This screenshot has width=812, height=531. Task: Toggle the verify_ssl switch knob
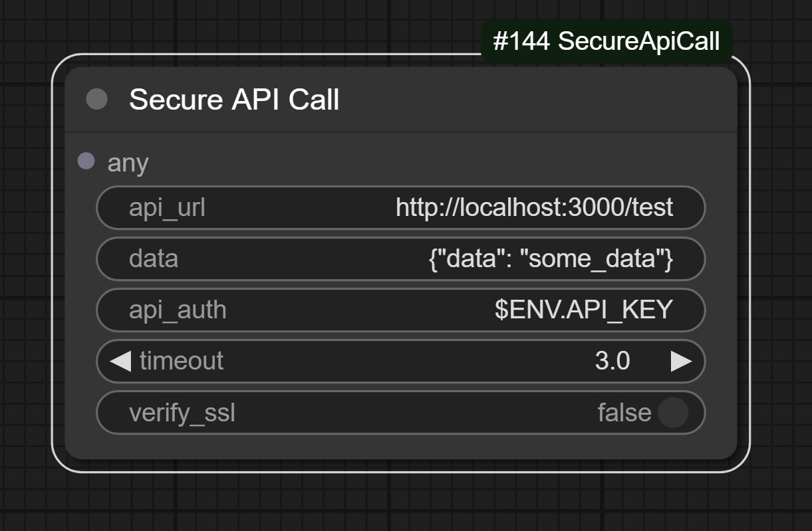click(x=672, y=413)
